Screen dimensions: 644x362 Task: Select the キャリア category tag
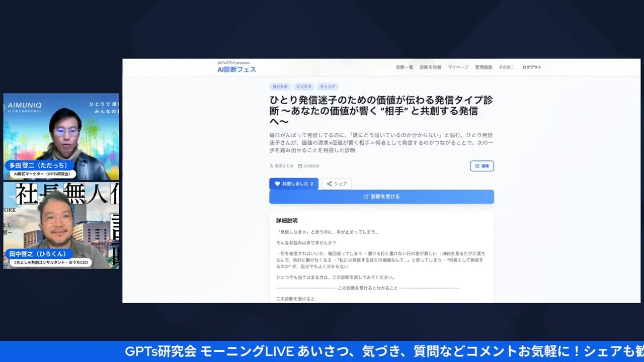(x=328, y=86)
